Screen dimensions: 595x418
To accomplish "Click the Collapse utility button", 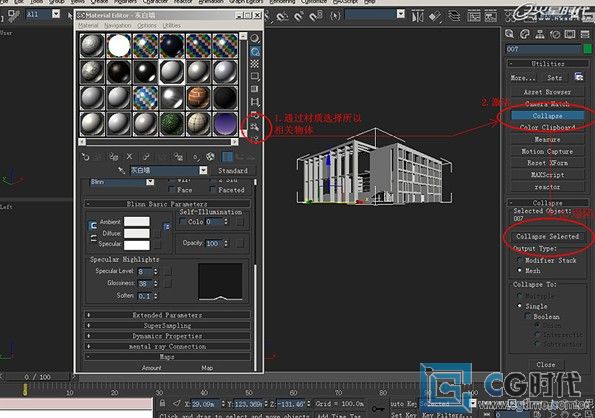I will [547, 116].
